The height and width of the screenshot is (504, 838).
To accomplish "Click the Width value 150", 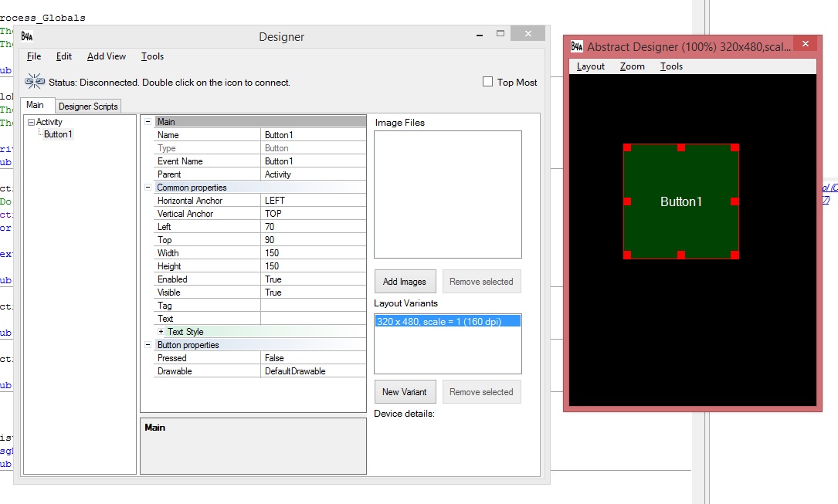I will [x=313, y=253].
